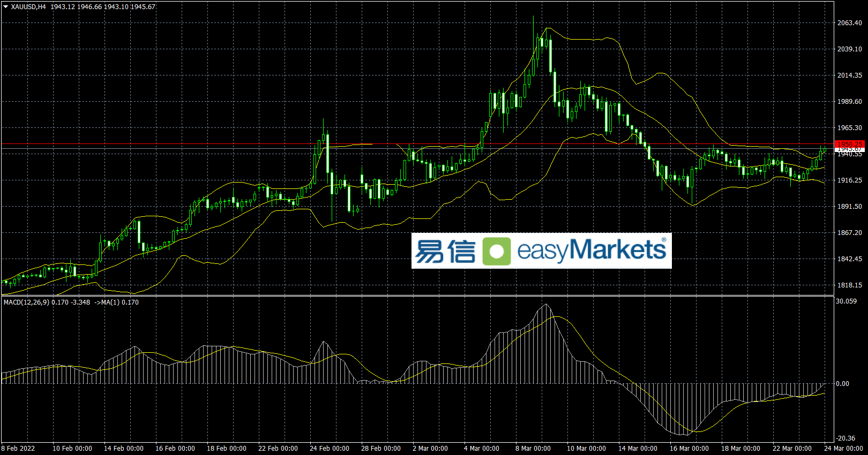The height and width of the screenshot is (455, 868).
Task: Click the 1867.20 price axis label
Action: tap(850, 233)
